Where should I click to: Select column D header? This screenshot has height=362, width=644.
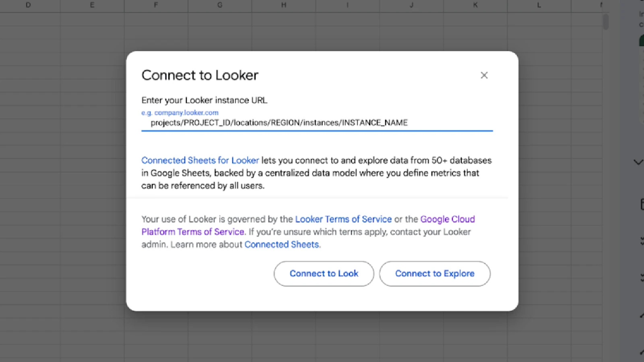pos(28,5)
